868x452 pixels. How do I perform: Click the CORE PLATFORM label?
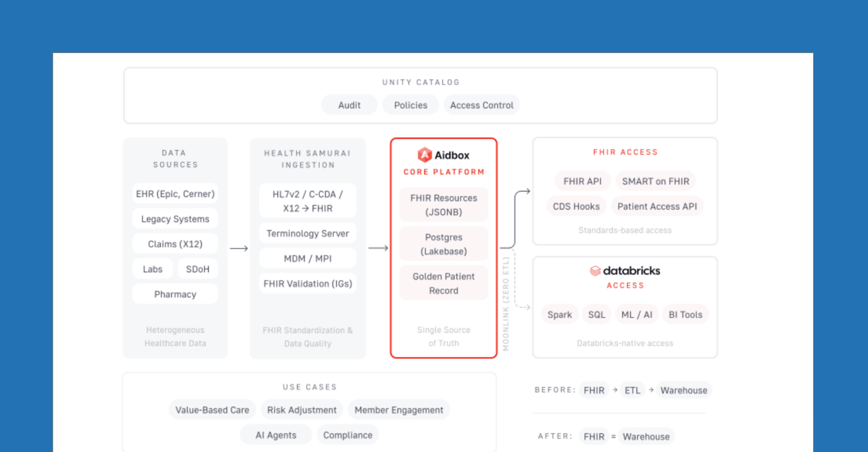[x=444, y=172]
